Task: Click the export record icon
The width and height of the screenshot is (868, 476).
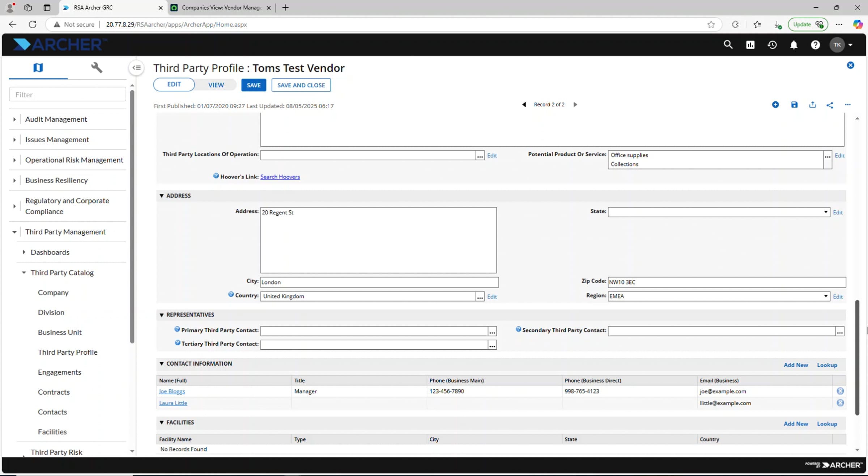Action: click(812, 105)
